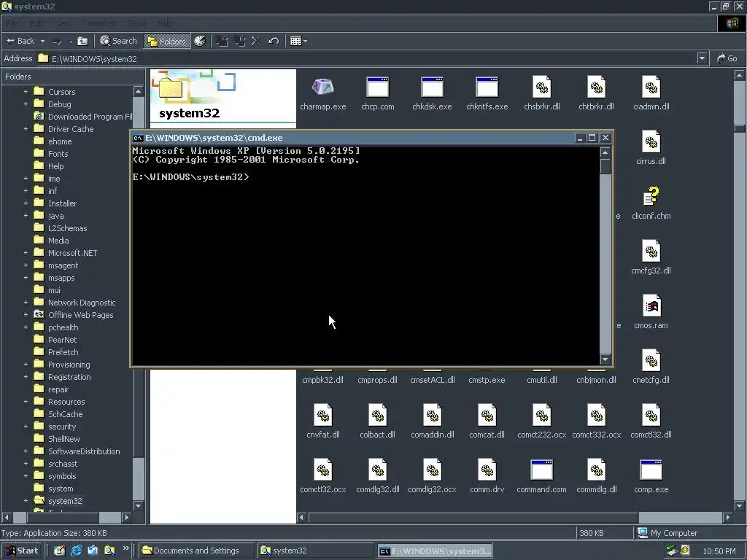The image size is (747, 560).
Task: Select the chtbrkr.dll file icon
Action: [x=597, y=87]
